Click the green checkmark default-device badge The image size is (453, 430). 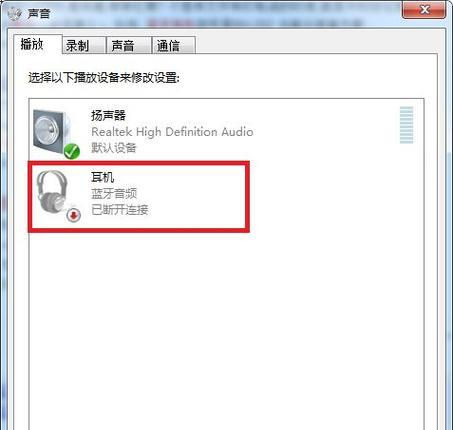pyautogui.click(x=72, y=151)
